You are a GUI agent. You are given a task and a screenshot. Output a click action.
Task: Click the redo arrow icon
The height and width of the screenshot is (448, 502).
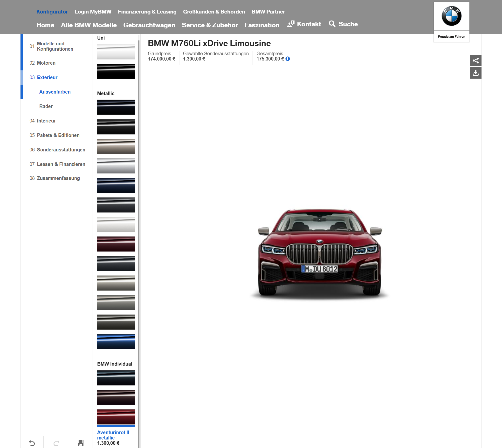tap(56, 443)
